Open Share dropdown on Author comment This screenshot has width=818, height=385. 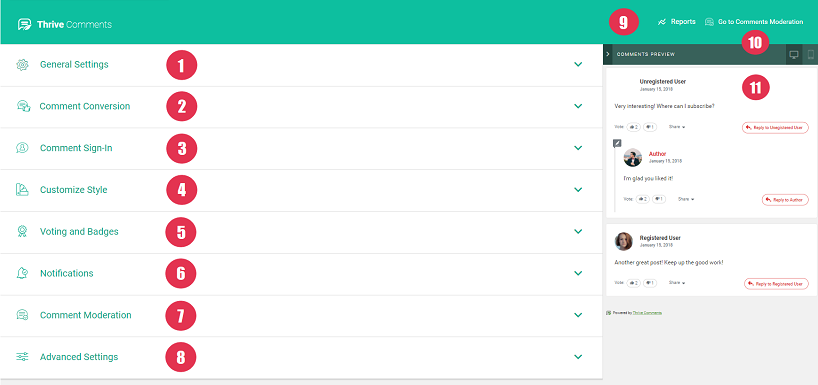pyautogui.click(x=686, y=199)
